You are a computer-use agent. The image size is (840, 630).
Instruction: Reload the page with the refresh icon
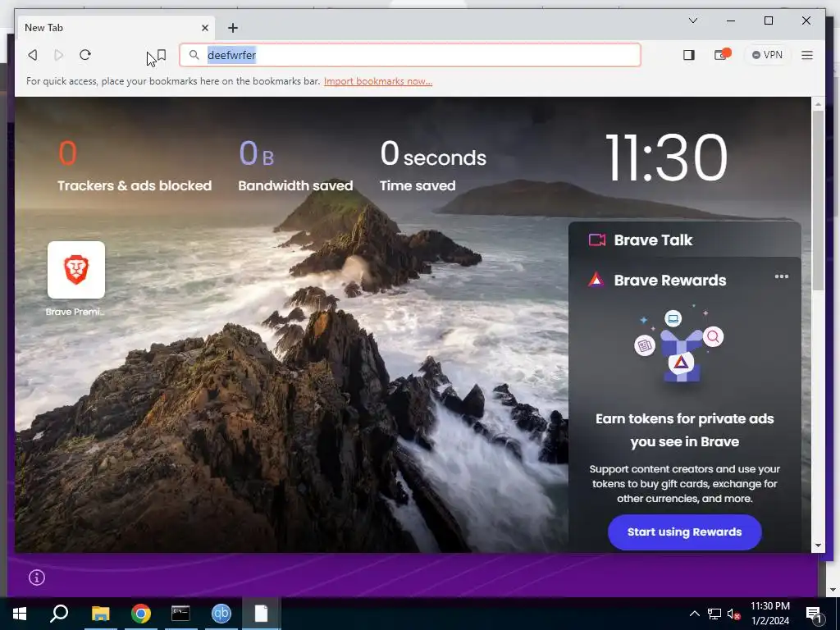coord(85,55)
